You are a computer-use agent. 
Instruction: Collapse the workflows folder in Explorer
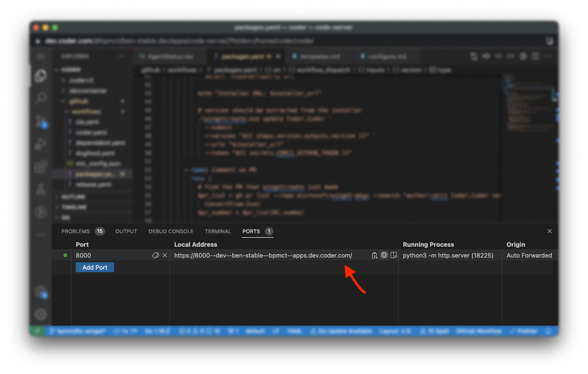[x=86, y=112]
